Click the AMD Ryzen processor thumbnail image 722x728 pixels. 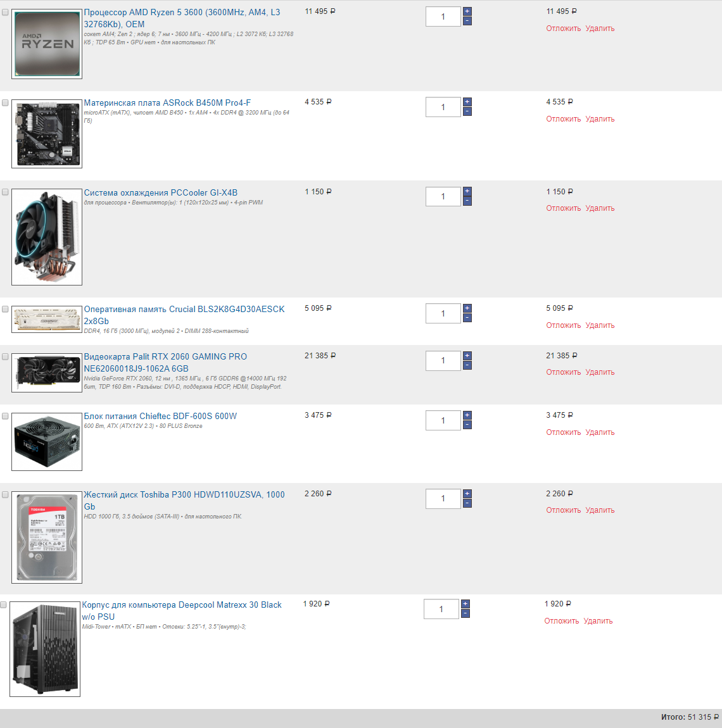pos(47,44)
